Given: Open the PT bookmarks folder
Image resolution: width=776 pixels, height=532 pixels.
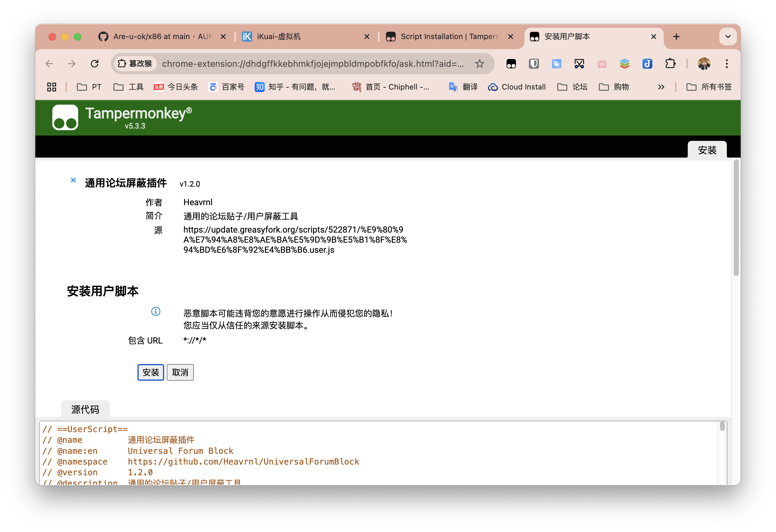Looking at the screenshot, I should point(89,87).
